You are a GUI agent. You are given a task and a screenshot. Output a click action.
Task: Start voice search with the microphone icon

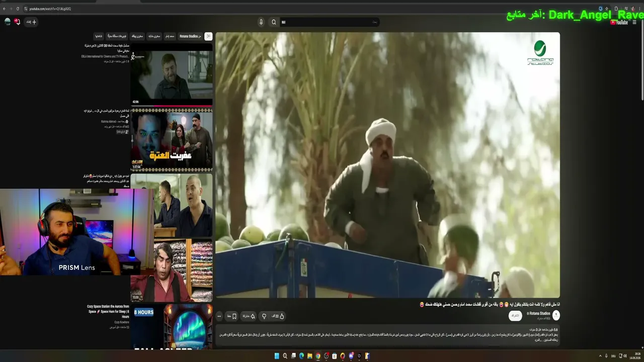click(x=261, y=22)
